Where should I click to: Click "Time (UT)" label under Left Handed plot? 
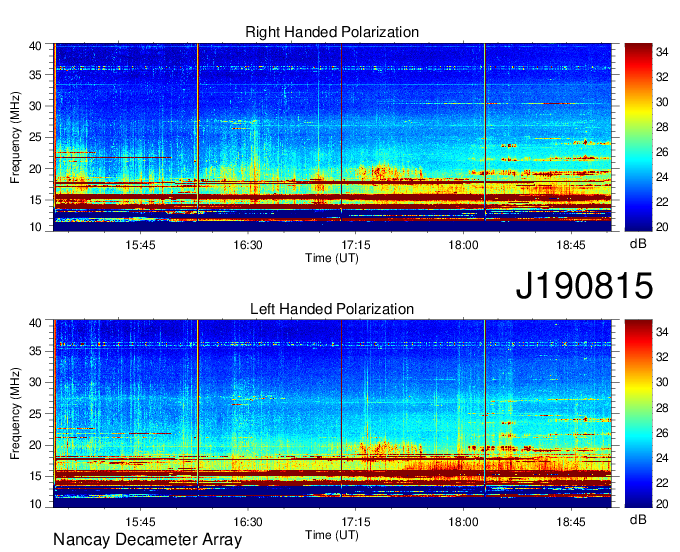[x=332, y=535]
